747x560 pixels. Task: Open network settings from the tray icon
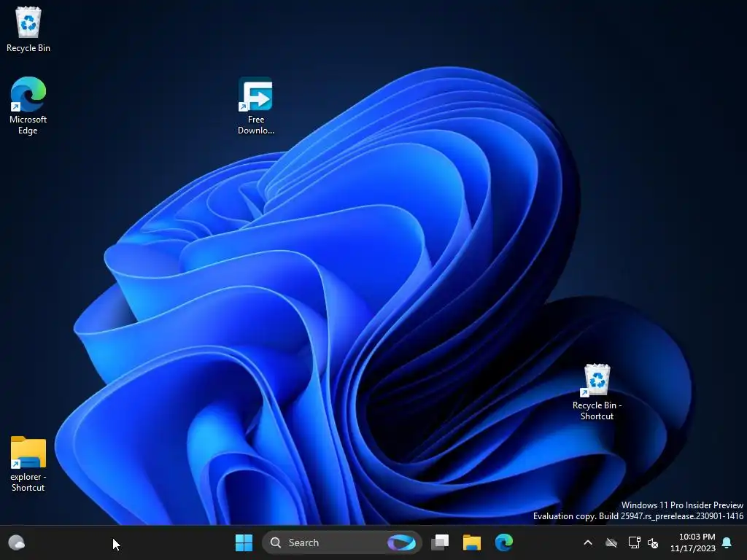tap(634, 542)
